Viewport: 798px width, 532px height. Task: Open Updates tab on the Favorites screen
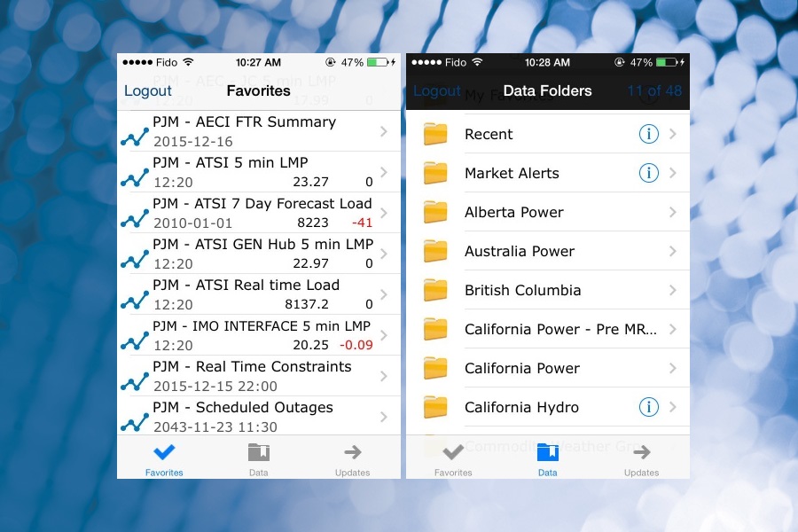pos(352,459)
